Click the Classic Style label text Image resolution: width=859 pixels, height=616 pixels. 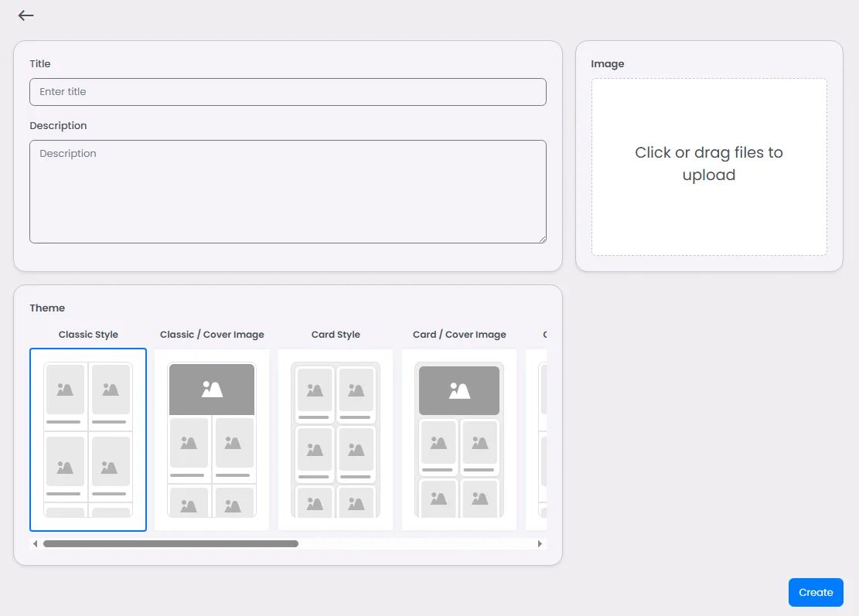pos(88,335)
